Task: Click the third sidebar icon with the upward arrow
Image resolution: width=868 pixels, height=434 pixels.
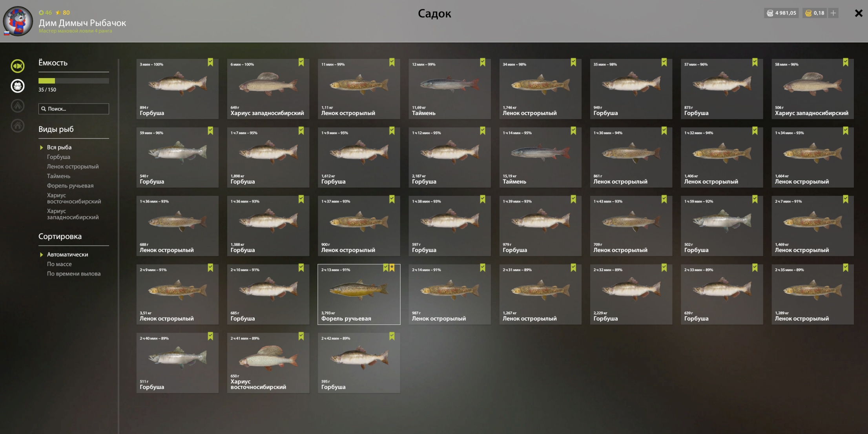Action: point(18,106)
